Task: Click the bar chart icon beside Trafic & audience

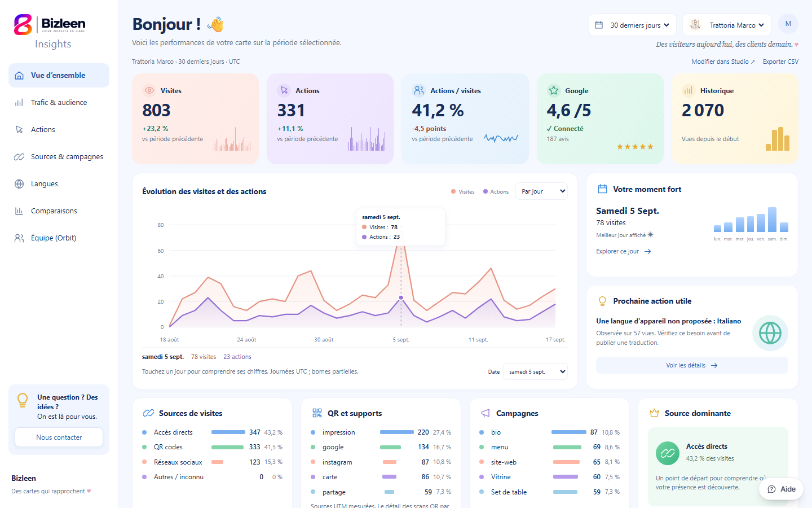Action: coord(19,103)
